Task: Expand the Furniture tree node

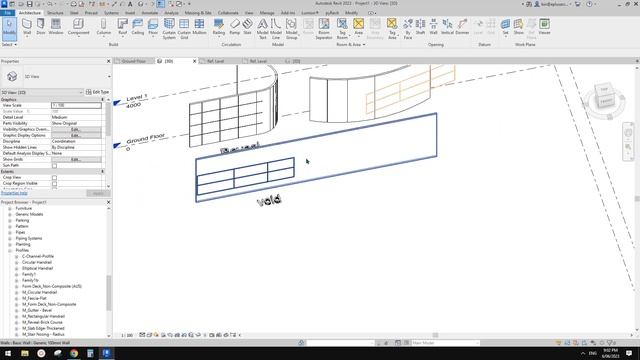Action: click(10, 208)
